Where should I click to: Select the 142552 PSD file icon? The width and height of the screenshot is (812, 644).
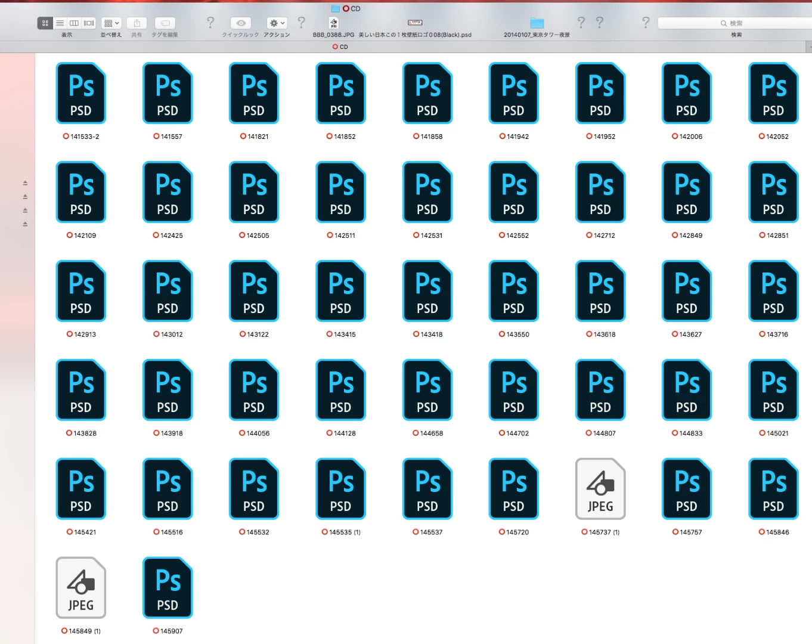click(514, 192)
